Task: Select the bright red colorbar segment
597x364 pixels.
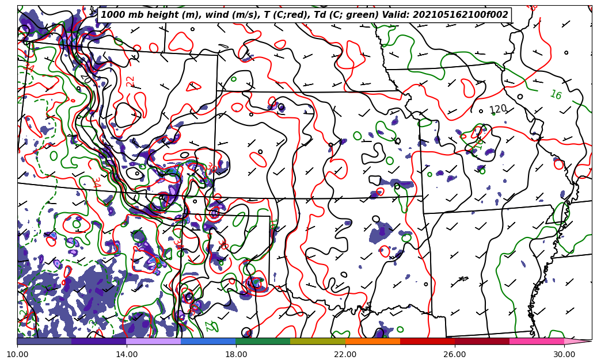Action: (427, 341)
